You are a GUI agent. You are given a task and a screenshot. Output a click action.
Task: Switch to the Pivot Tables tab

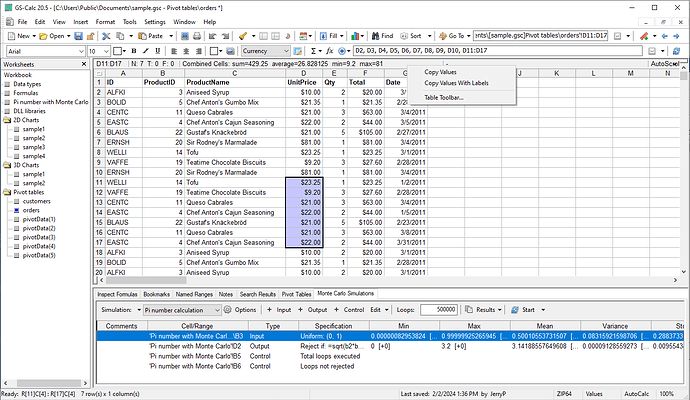coord(296,294)
